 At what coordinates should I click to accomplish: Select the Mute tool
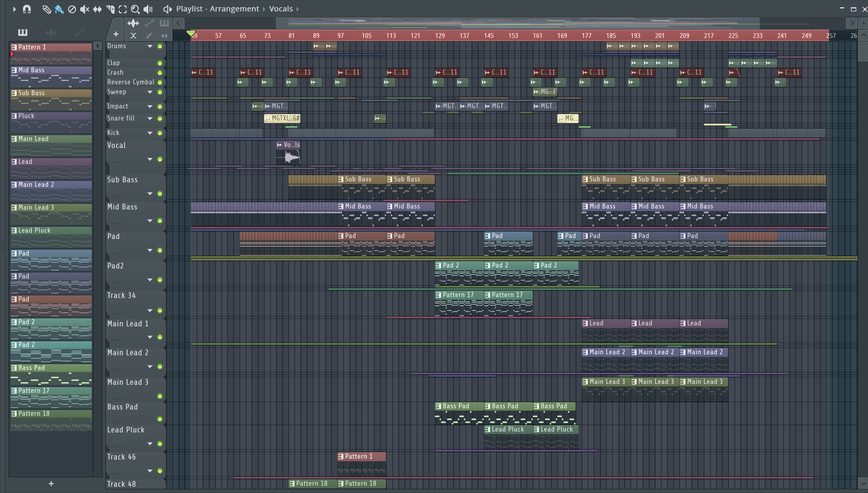(x=85, y=9)
